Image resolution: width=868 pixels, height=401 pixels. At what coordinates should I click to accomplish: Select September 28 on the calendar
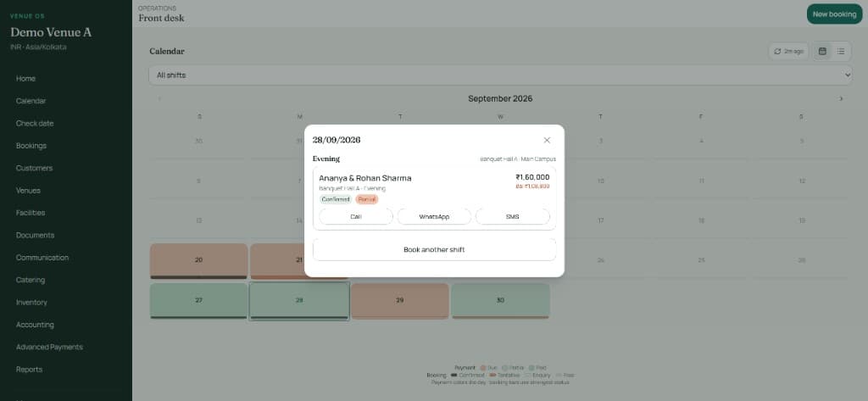tap(299, 301)
